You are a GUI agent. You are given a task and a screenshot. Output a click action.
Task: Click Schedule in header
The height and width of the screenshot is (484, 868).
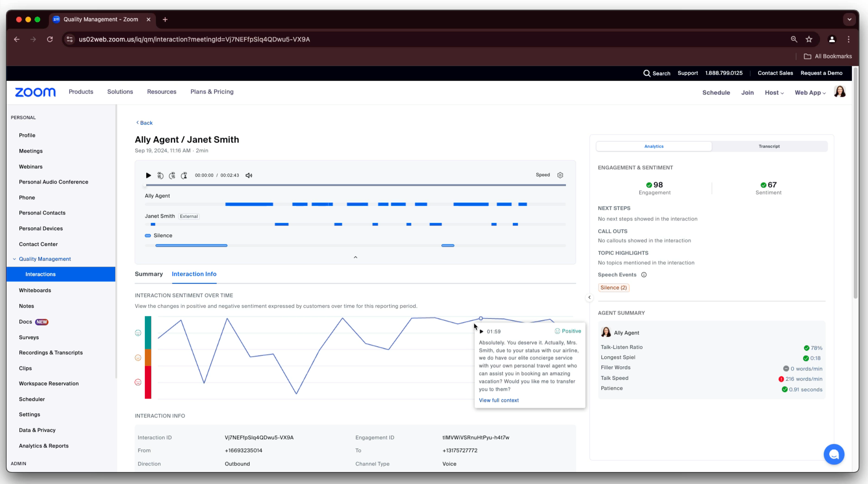coord(716,93)
